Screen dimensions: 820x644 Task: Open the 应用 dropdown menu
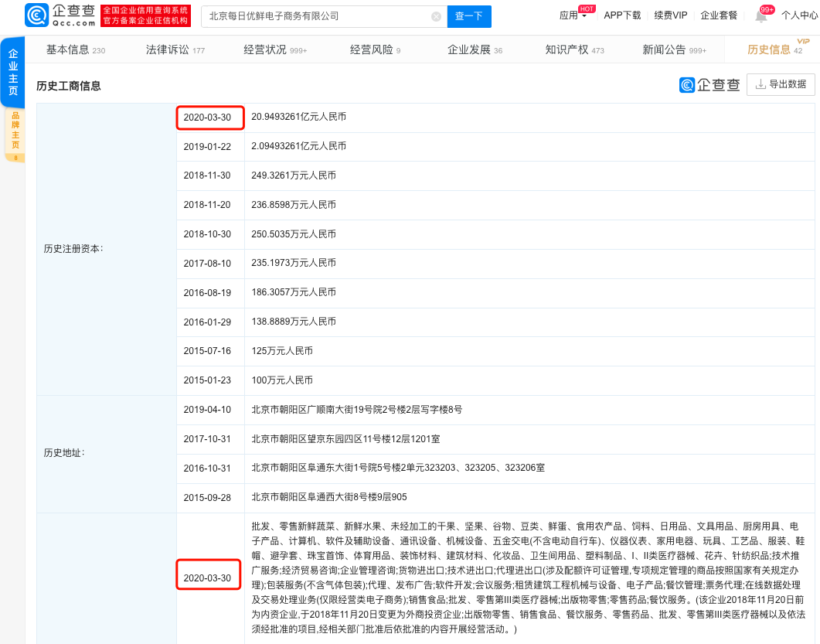[570, 15]
